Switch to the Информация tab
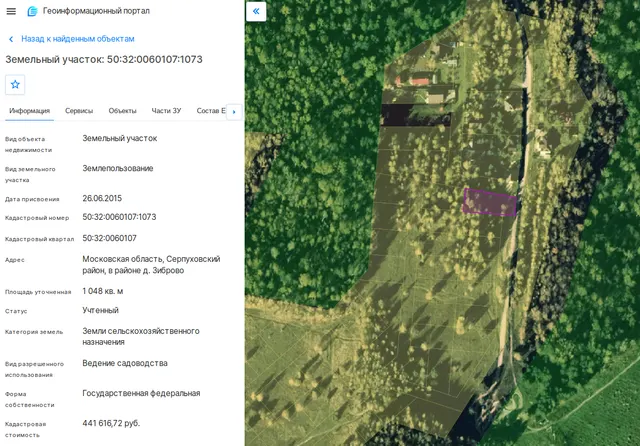Screen dimensions: 640x446 click(29, 111)
